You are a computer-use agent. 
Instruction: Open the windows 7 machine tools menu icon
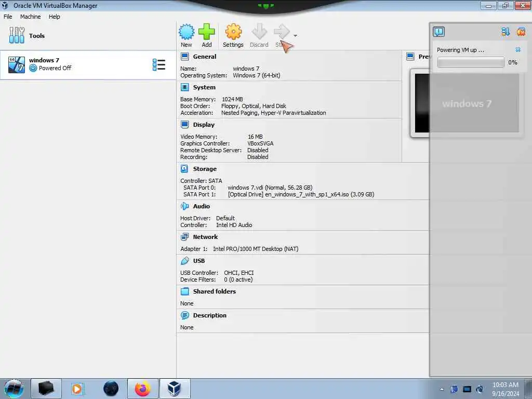[x=159, y=64]
